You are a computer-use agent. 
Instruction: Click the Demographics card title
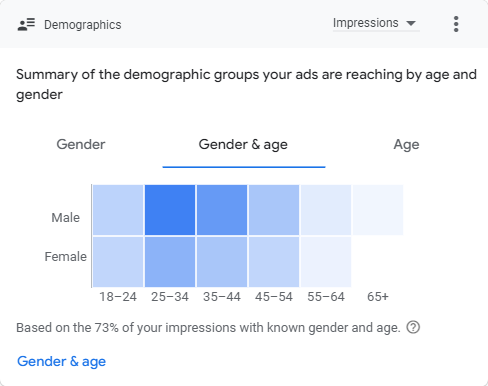click(83, 25)
